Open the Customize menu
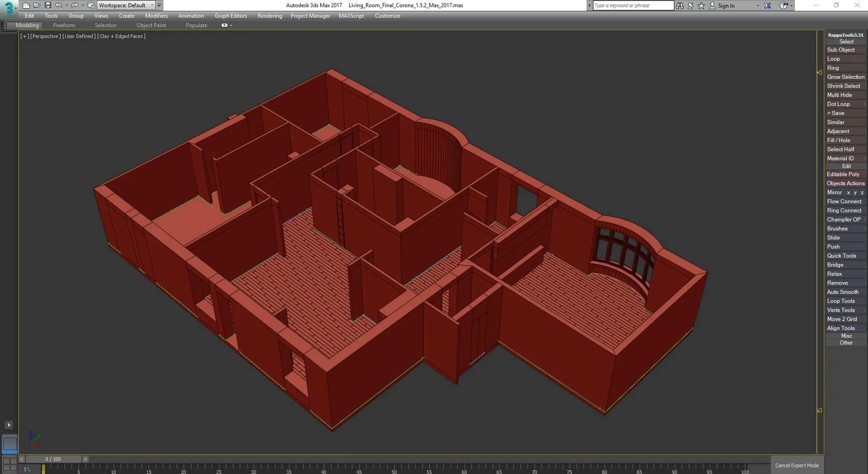 (x=388, y=16)
